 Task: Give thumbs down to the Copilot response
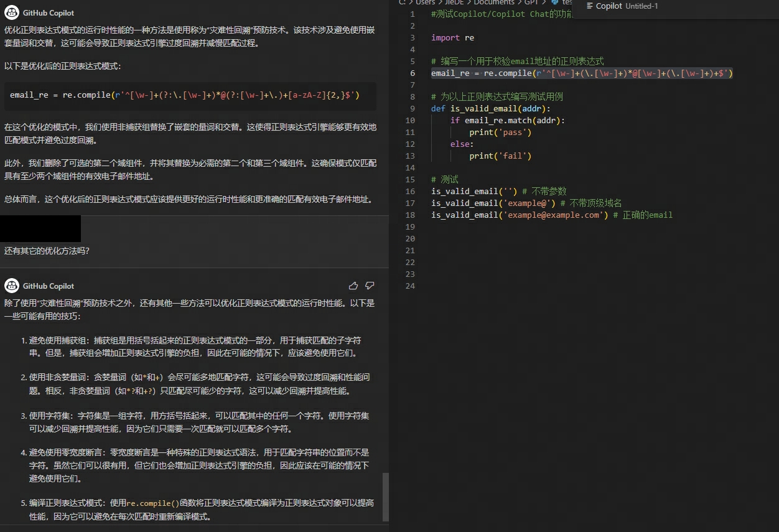click(x=370, y=286)
